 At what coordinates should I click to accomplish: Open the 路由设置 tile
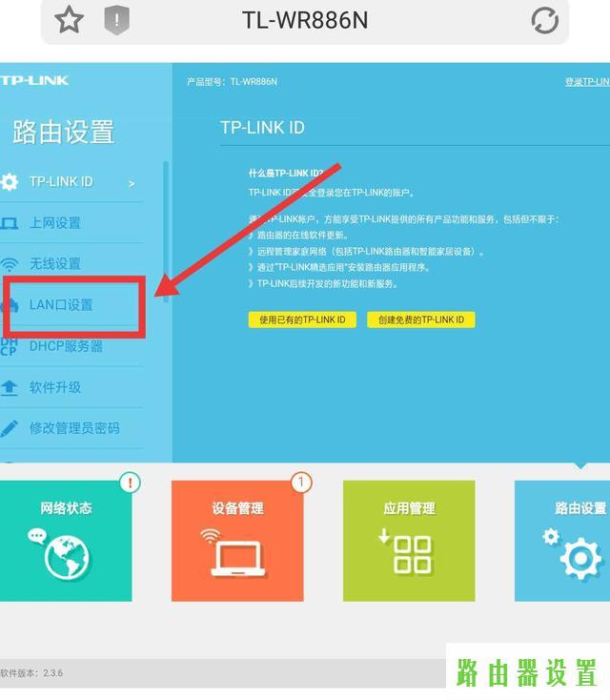click(562, 541)
